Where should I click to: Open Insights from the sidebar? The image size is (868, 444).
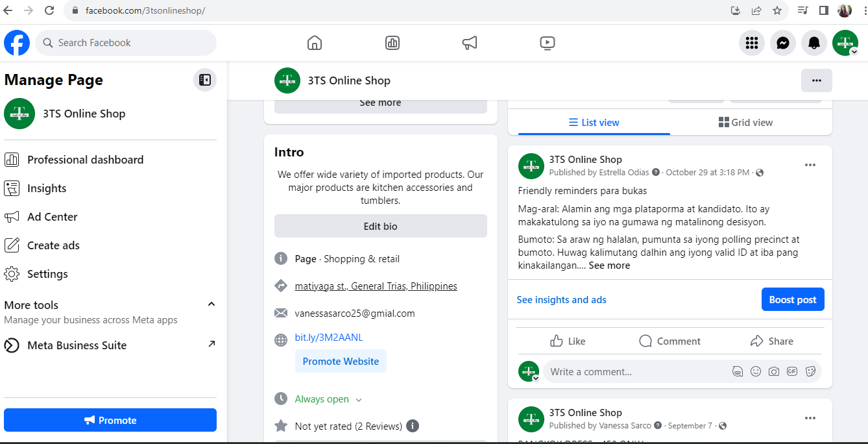(x=47, y=188)
